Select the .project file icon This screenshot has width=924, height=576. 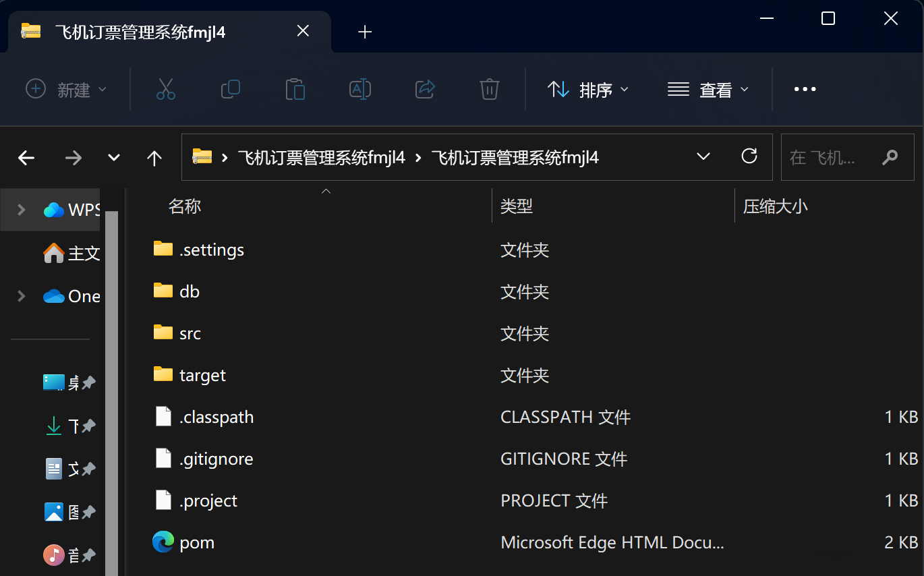click(x=163, y=500)
